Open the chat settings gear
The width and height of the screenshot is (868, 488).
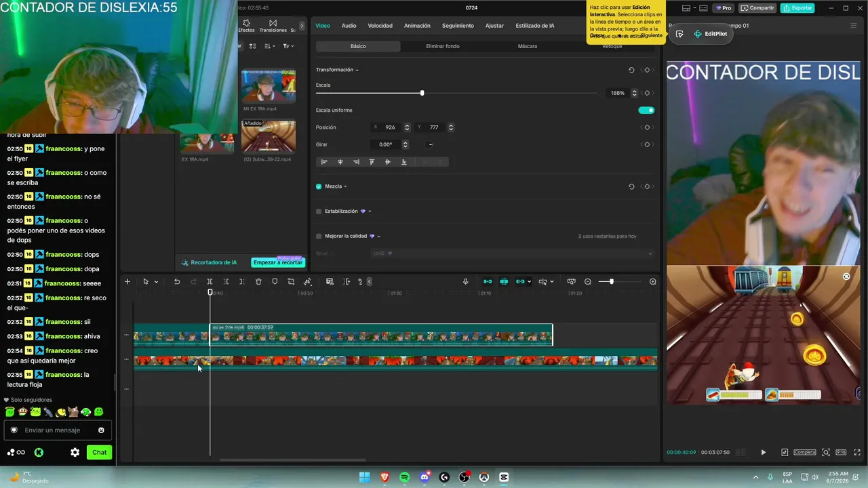[75, 452]
